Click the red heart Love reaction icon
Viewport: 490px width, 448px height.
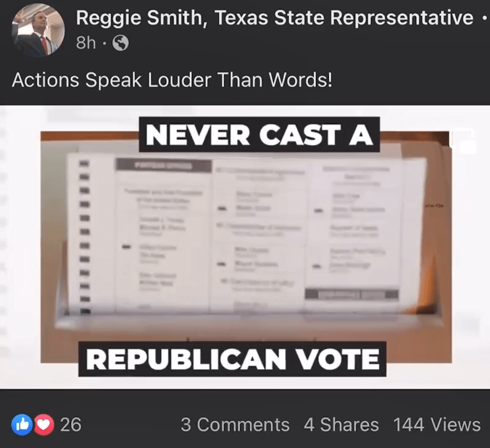(44, 425)
